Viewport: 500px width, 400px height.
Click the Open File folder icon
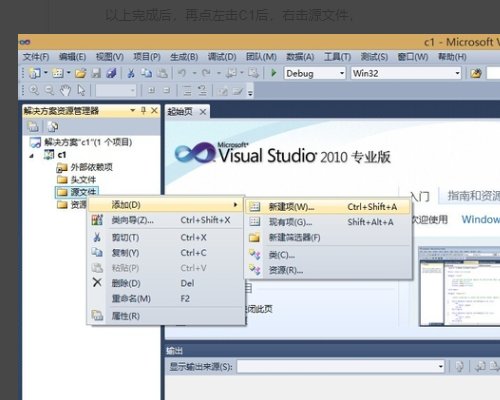80,73
